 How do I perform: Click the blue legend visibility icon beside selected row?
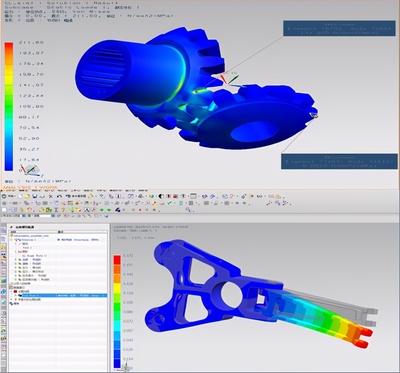(20, 295)
